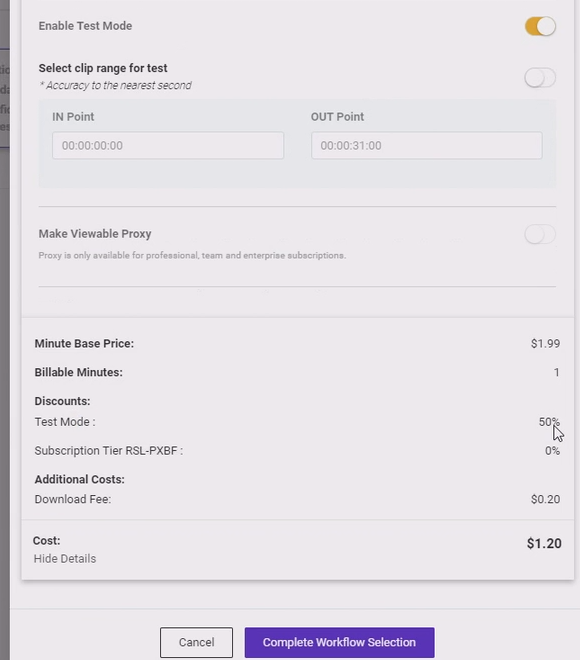Click the Billable Minutes label
The width and height of the screenshot is (580, 660).
79,372
